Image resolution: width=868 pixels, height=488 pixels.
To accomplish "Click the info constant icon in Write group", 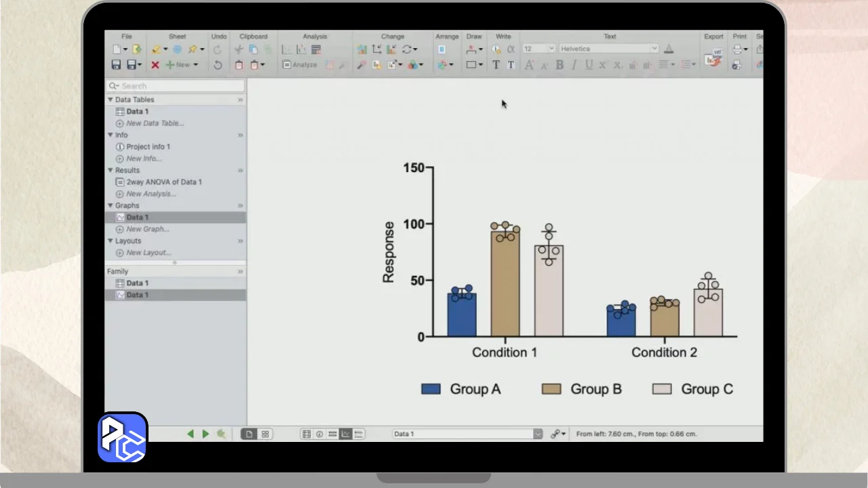I will 496,49.
